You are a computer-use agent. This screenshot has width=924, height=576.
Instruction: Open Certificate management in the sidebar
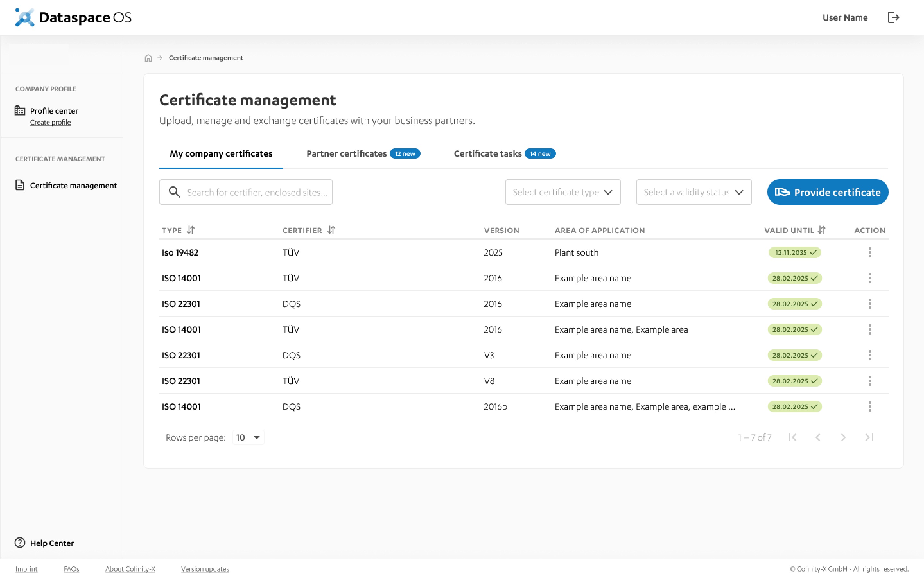tap(73, 186)
